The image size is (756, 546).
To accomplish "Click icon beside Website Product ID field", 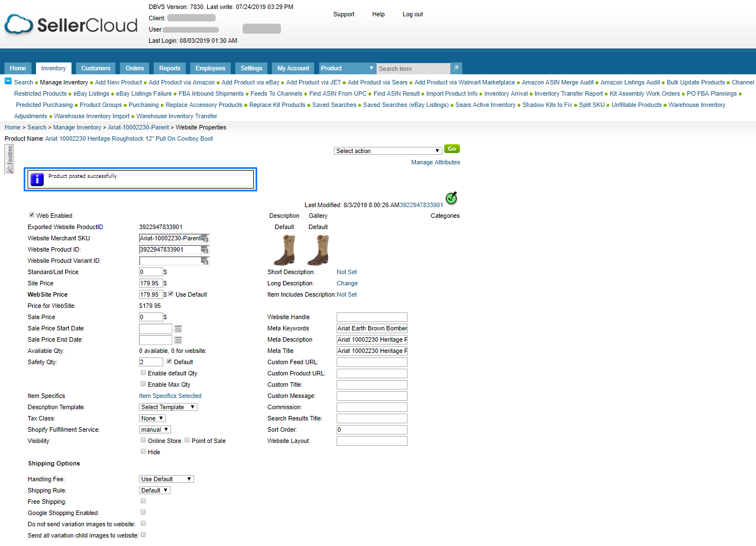I will click(x=205, y=250).
